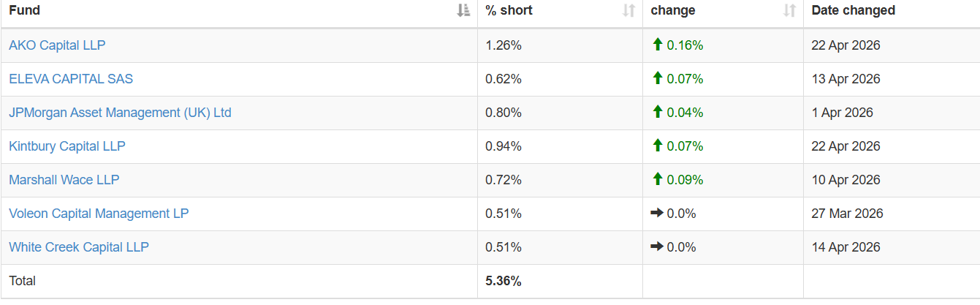Click the % short column sort arrows

628,10
